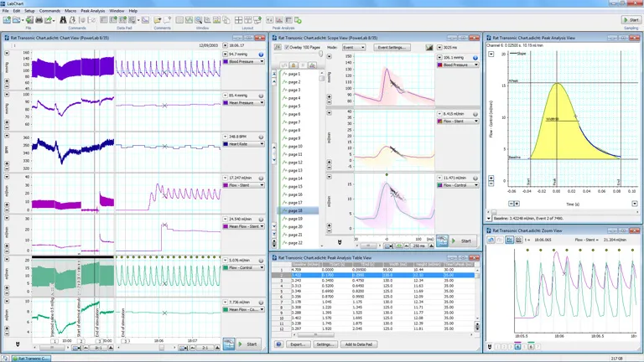The width and height of the screenshot is (644, 362).
Task: Click the Add to Data Pad button
Action: coord(358,344)
